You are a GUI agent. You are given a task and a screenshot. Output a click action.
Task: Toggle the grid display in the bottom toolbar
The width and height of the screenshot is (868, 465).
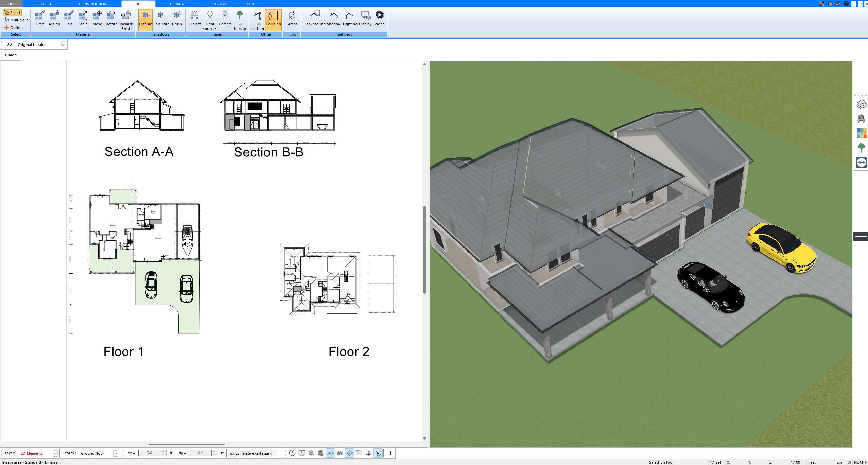click(x=369, y=453)
